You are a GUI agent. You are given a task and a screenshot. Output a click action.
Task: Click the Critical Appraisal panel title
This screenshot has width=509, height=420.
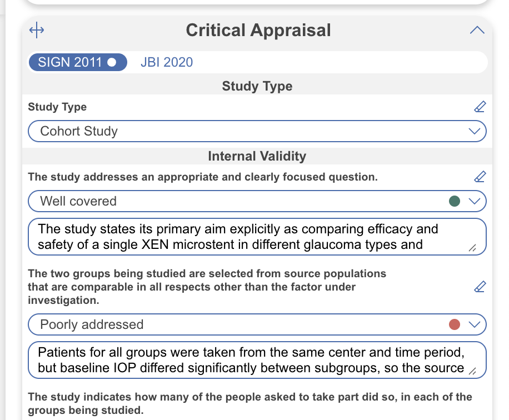pyautogui.click(x=258, y=31)
